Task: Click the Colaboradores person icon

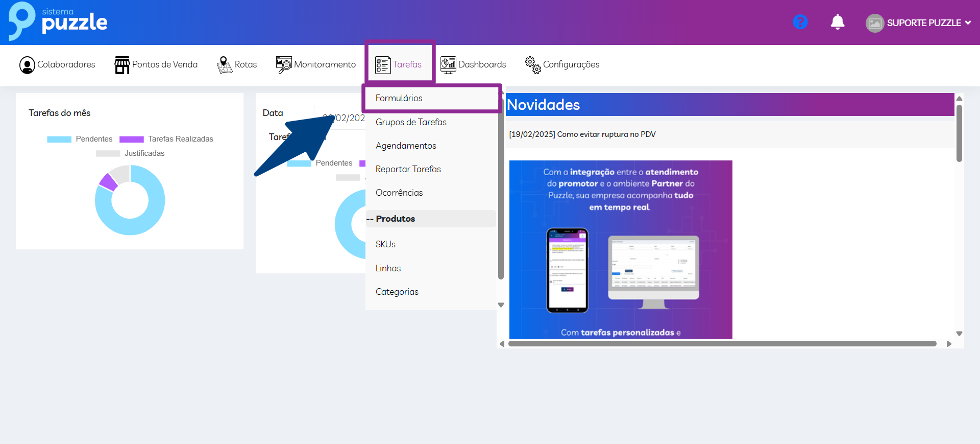Action: 27,65
